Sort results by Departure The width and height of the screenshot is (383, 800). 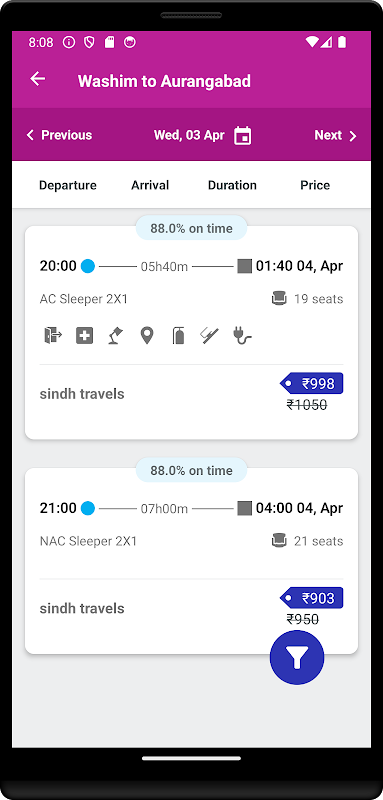pyautogui.click(x=68, y=185)
